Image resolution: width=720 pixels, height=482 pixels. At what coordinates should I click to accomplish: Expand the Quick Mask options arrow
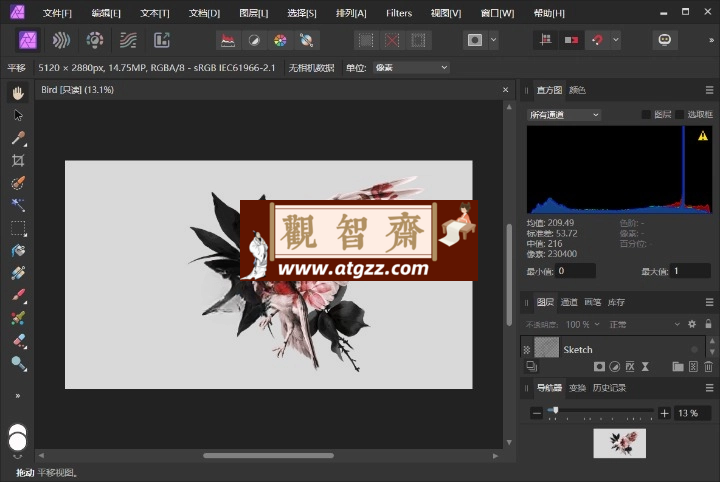click(x=493, y=40)
